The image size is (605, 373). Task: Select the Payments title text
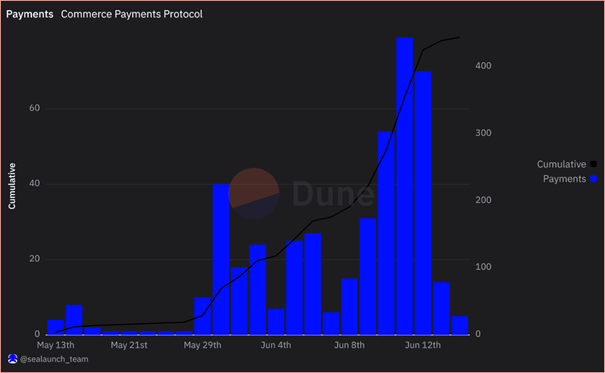[30, 14]
